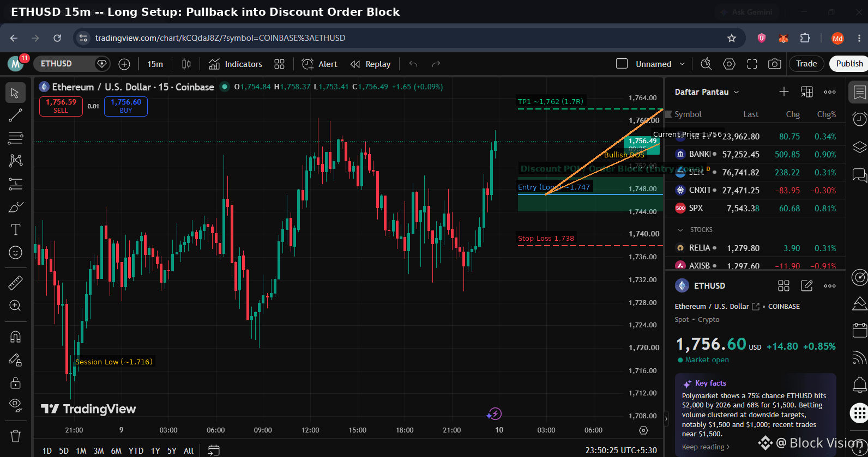Click the Publish button
Screen dimensions: 868x457
coord(849,64)
